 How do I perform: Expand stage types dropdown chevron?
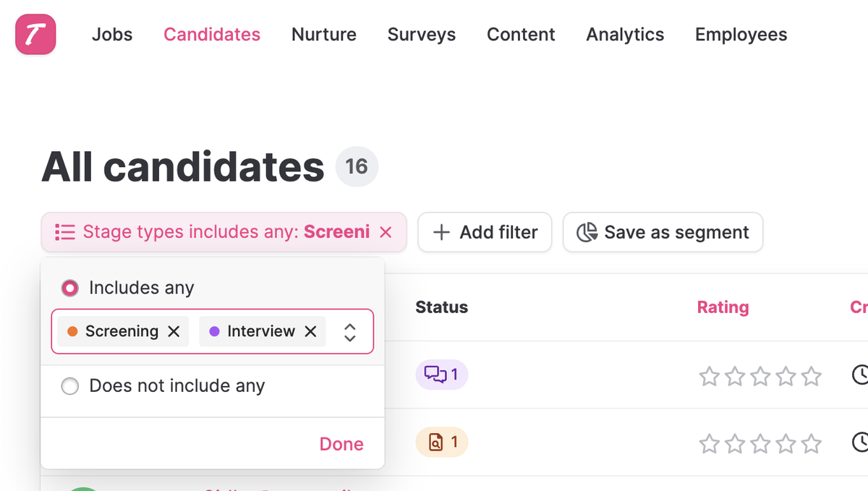coord(350,332)
